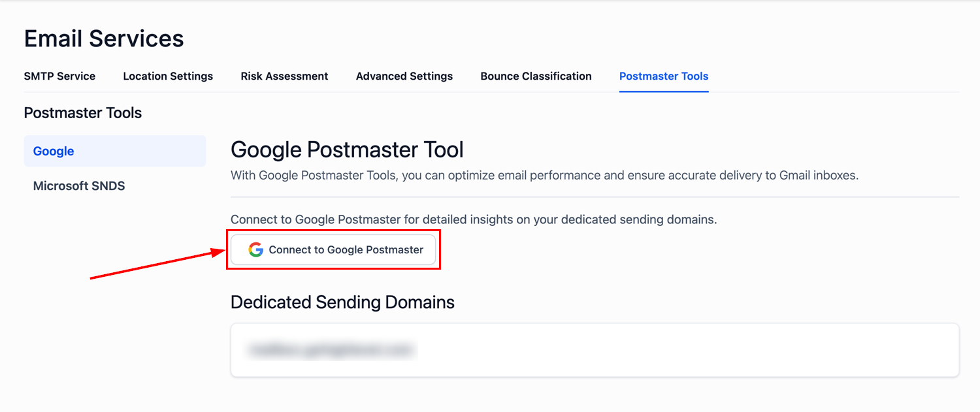980x412 pixels.
Task: Click empty space in the sending domains card
Action: click(686, 350)
